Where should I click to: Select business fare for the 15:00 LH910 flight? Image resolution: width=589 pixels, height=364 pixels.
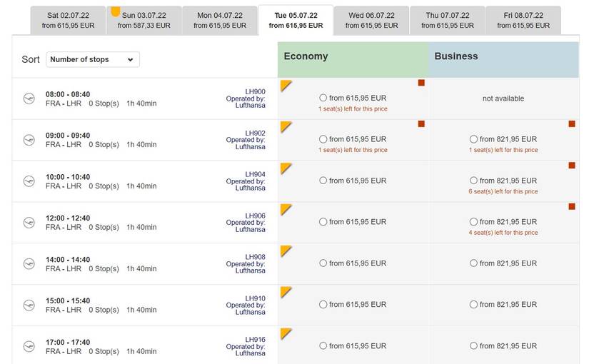pos(474,305)
